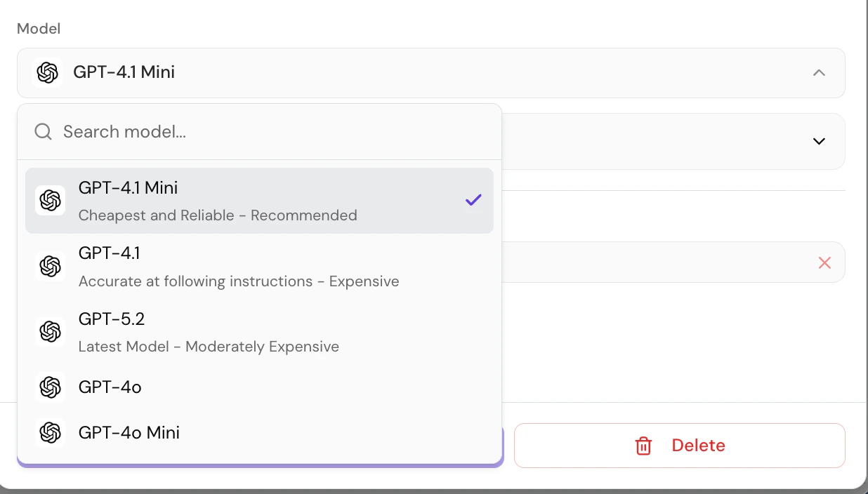The width and height of the screenshot is (868, 494).
Task: Click the OpenAI icon next to GPT-4.1
Action: pos(50,266)
